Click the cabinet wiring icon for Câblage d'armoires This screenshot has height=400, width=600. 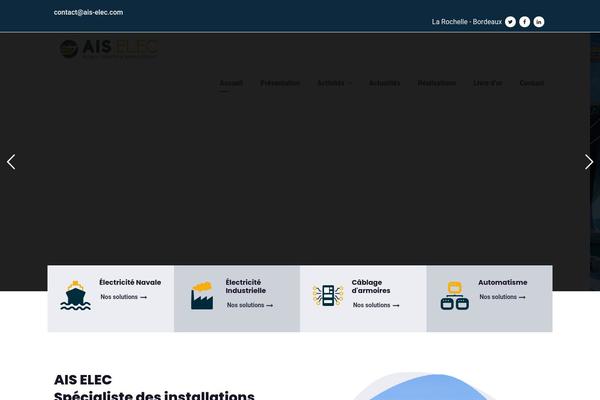[x=328, y=296]
